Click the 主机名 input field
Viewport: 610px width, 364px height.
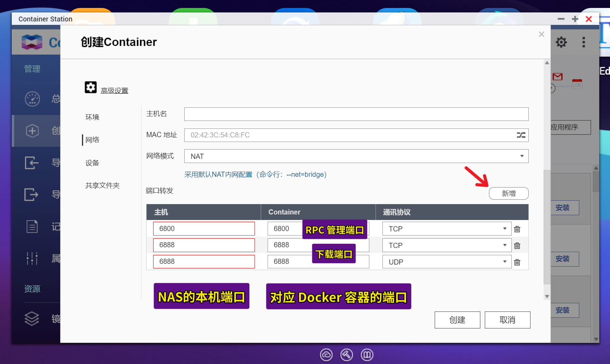pyautogui.click(x=356, y=114)
